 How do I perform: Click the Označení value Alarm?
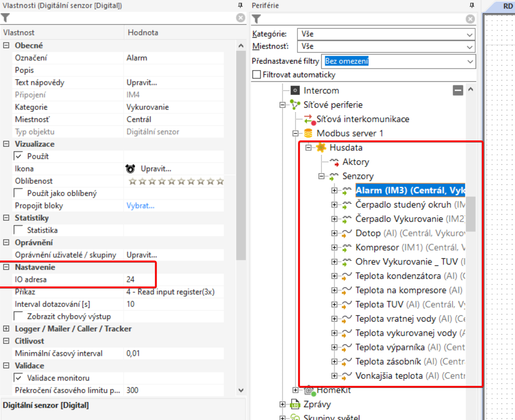[x=137, y=58]
